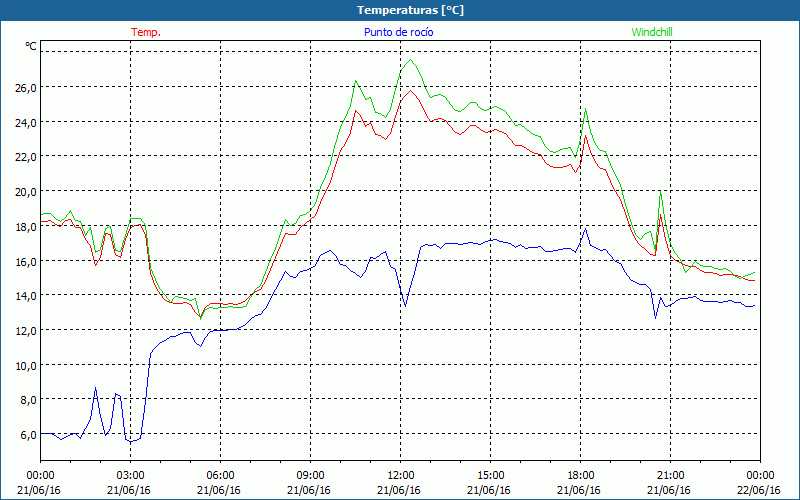The height and width of the screenshot is (500, 800).
Task: Click the '14,0' y-axis value
Action: pos(26,296)
